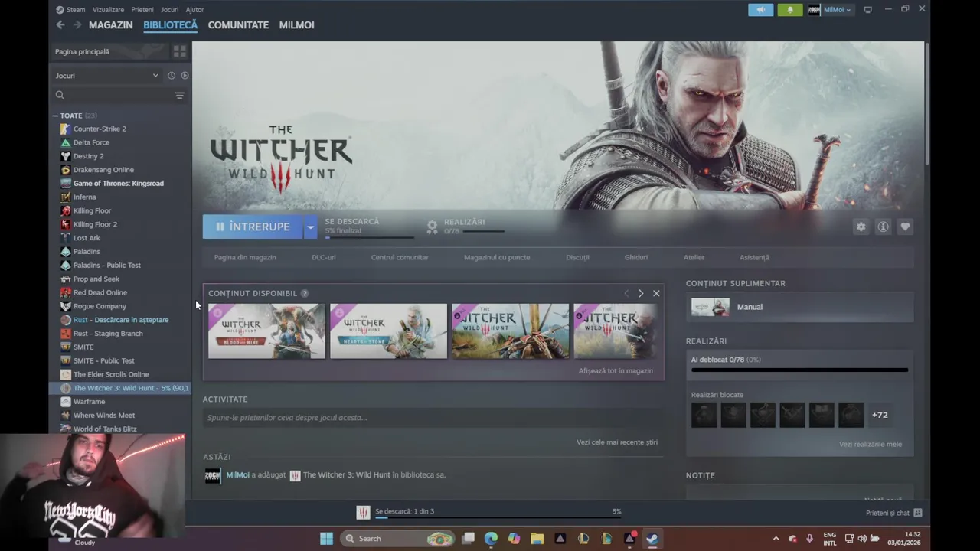Open Blood and Wine DLC thumbnail
The image size is (980, 551).
point(266,331)
